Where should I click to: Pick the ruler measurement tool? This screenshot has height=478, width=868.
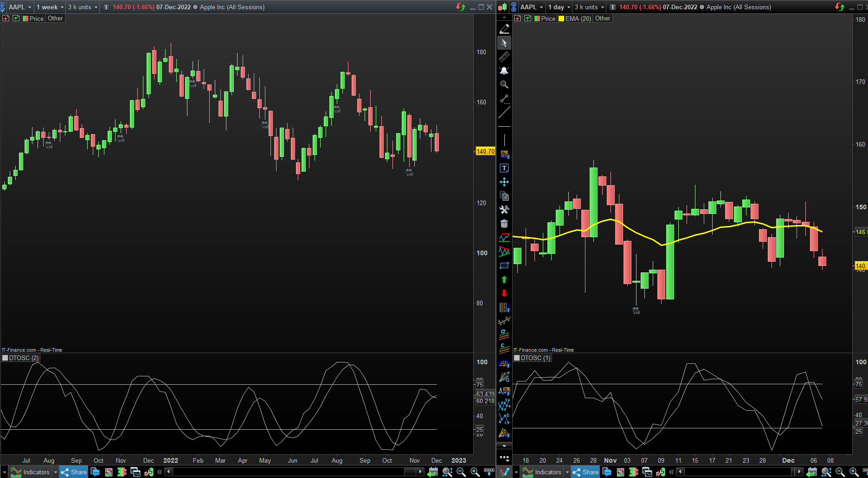pos(504,57)
